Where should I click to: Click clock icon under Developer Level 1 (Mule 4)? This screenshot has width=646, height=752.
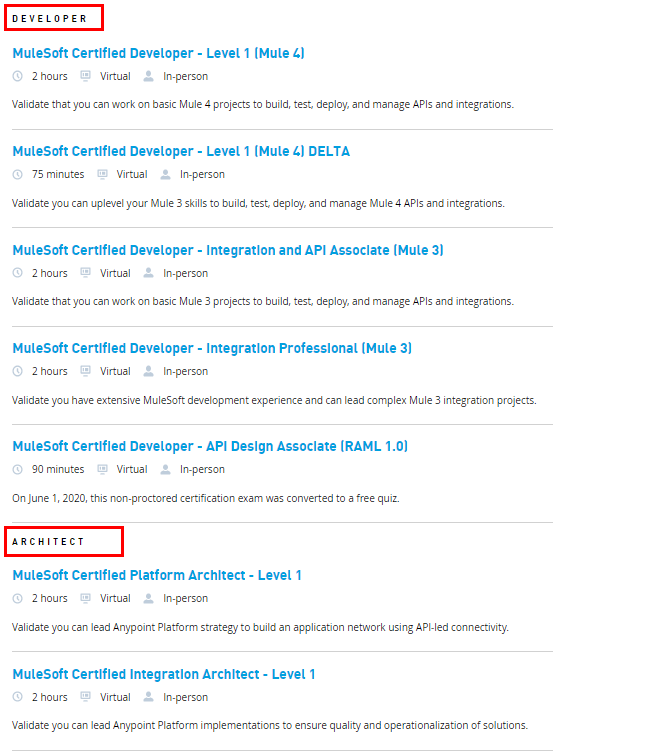tap(17, 76)
